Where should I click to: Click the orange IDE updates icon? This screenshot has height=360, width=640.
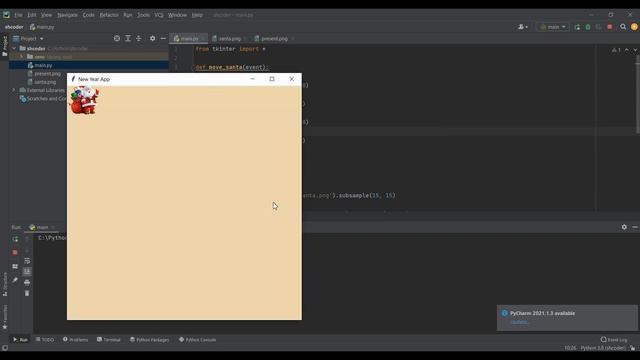coord(634,27)
